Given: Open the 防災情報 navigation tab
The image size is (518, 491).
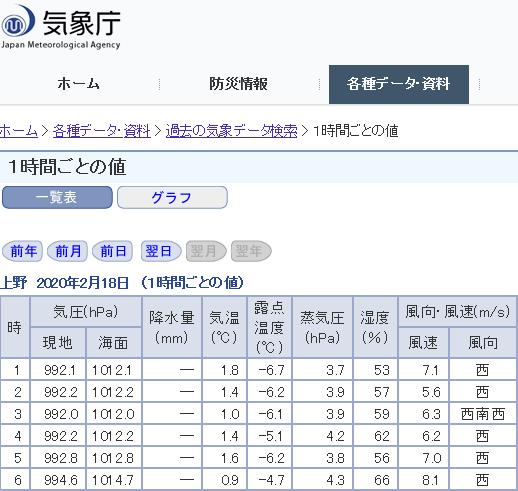Looking at the screenshot, I should [x=238, y=83].
